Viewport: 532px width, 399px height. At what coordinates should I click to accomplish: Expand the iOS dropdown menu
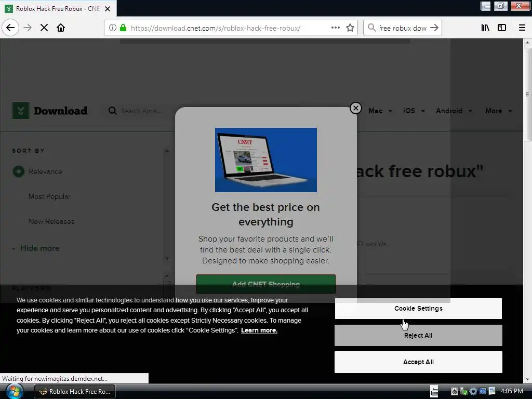(414, 111)
